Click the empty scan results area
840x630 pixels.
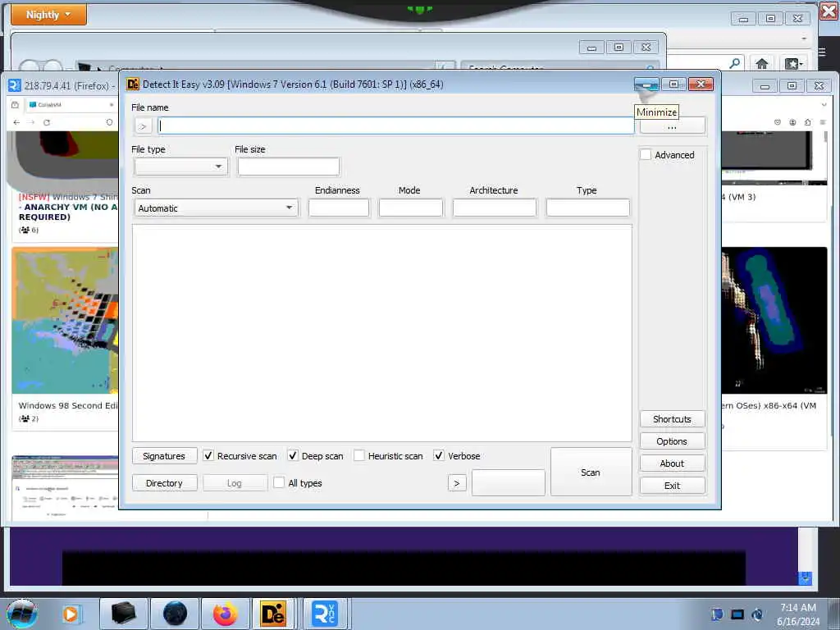pyautogui.click(x=382, y=333)
